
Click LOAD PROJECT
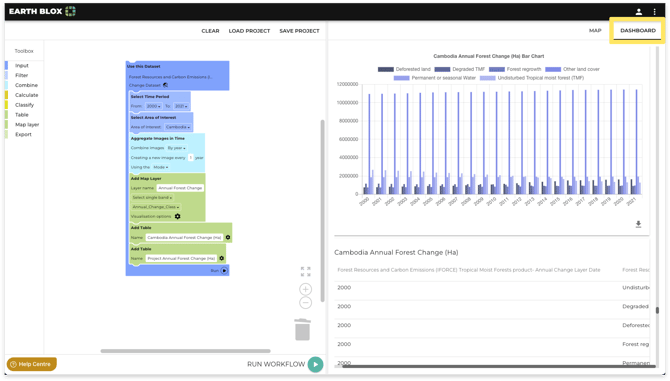click(x=249, y=31)
